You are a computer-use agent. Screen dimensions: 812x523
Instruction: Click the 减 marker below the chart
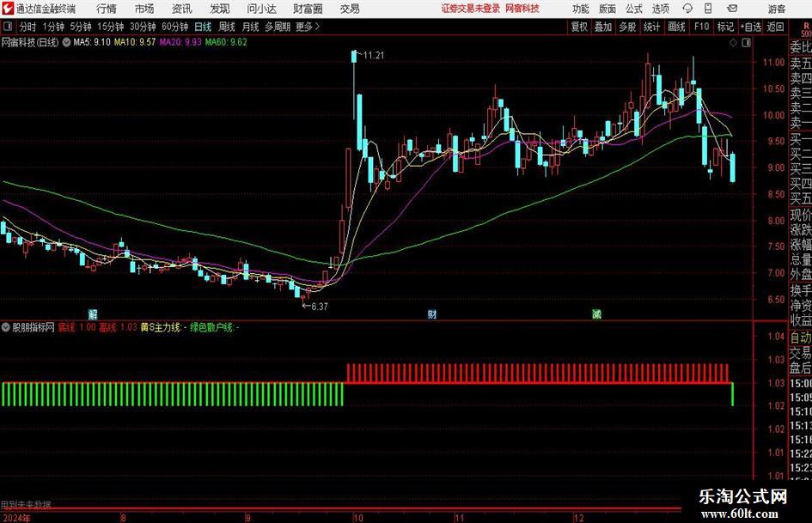coord(596,313)
